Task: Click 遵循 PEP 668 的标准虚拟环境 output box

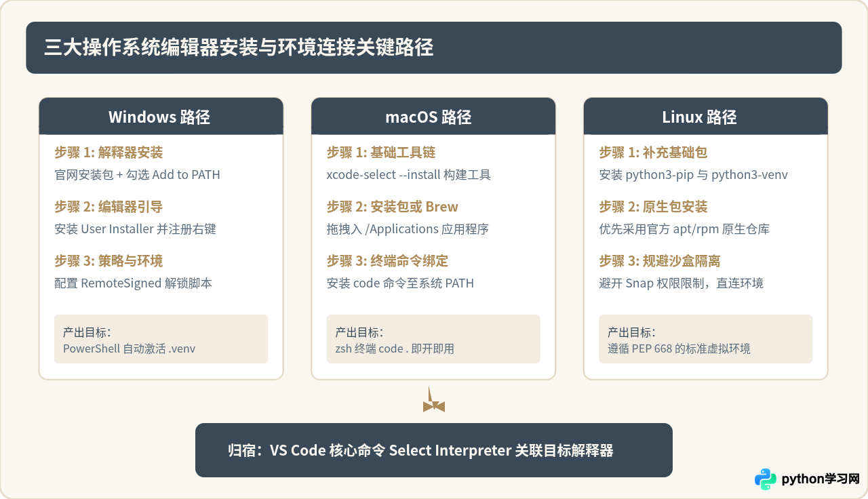Action: [x=705, y=339]
